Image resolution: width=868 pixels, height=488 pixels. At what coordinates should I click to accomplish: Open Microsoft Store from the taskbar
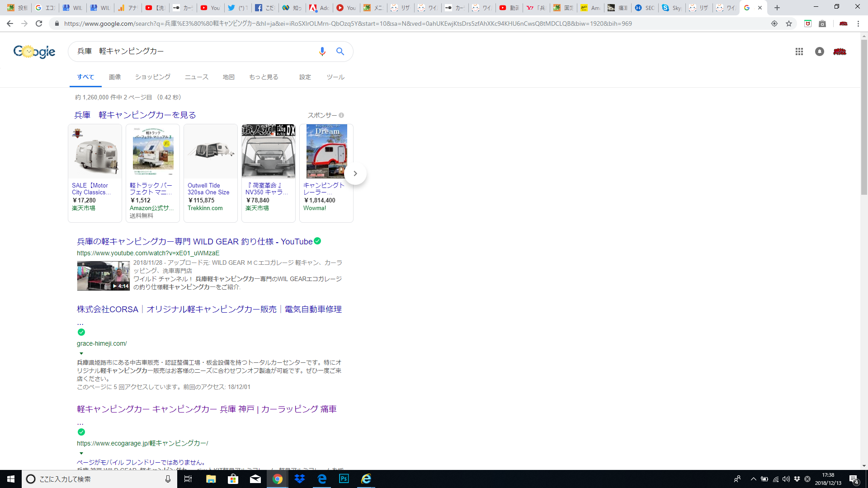pyautogui.click(x=233, y=479)
